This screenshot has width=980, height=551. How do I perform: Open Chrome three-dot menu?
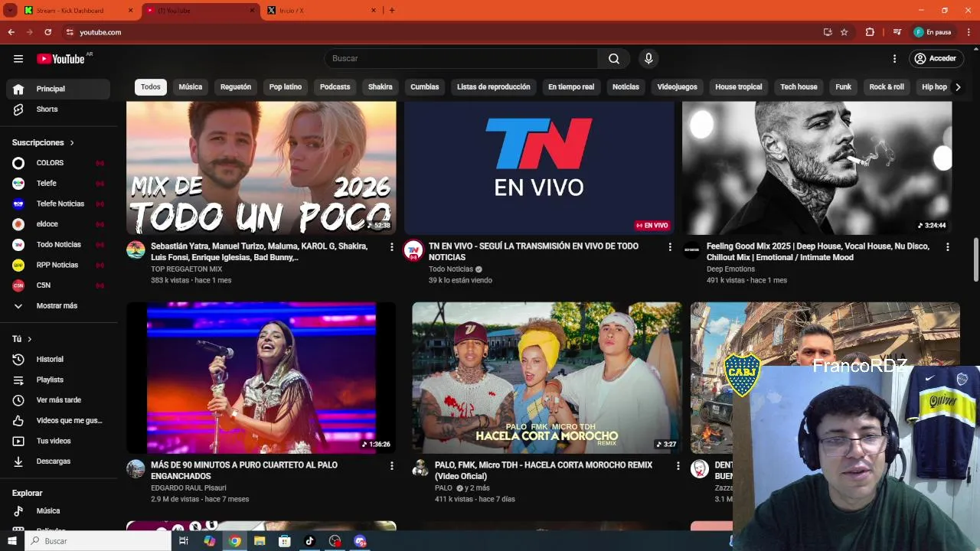[x=969, y=32]
